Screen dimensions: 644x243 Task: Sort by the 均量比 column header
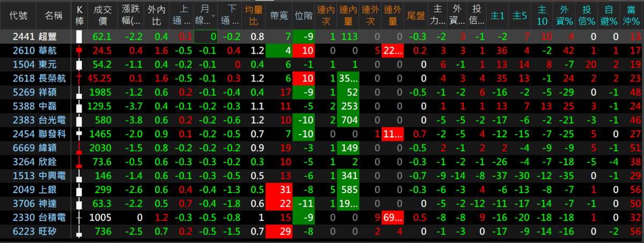click(254, 16)
